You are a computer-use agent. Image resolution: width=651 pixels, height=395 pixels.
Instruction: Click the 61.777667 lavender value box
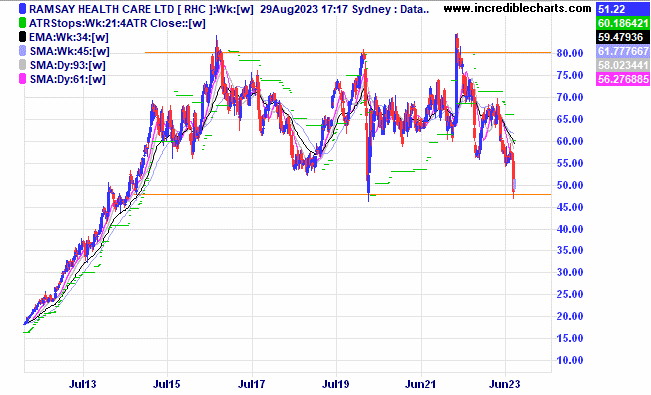tap(623, 51)
